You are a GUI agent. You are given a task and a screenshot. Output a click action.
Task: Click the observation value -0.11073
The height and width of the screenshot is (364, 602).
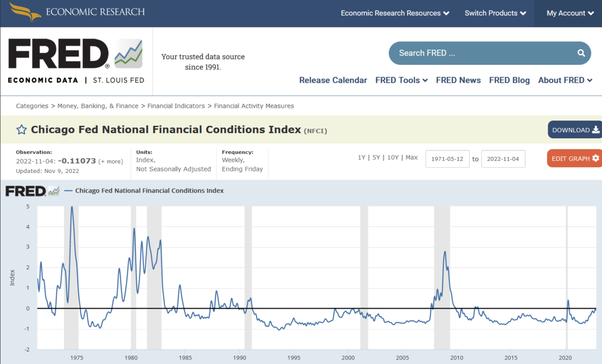click(77, 161)
